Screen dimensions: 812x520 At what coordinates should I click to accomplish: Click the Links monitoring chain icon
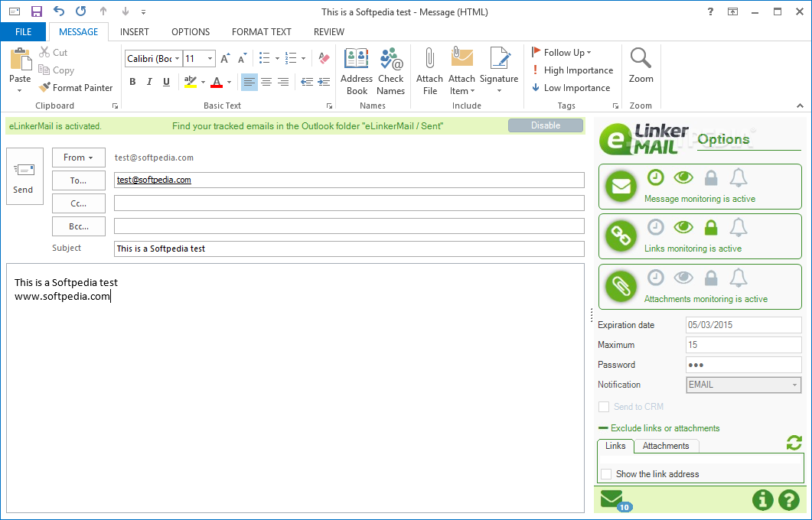pyautogui.click(x=621, y=236)
